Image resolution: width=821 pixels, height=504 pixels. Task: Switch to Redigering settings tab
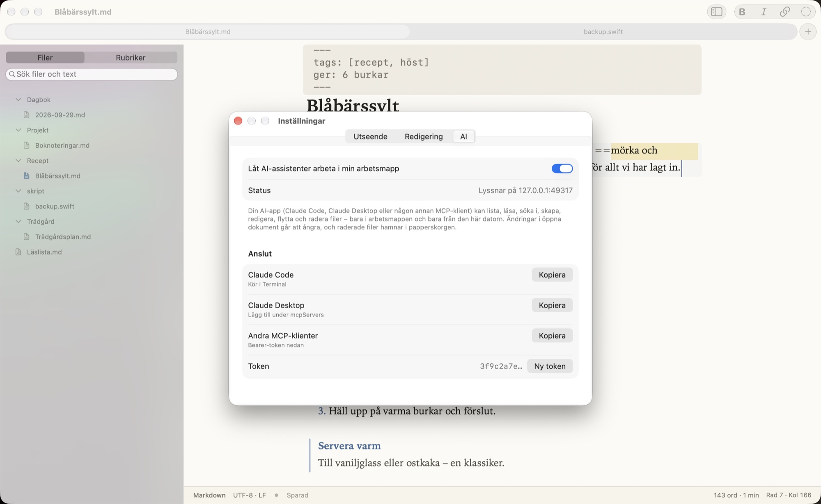424,137
